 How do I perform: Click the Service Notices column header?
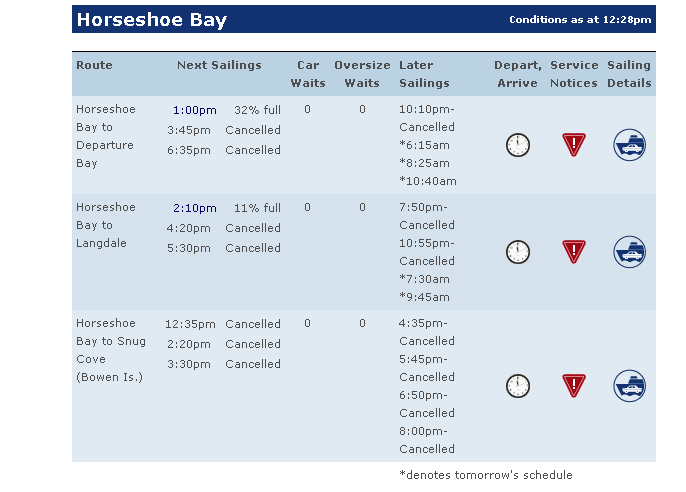tap(574, 74)
